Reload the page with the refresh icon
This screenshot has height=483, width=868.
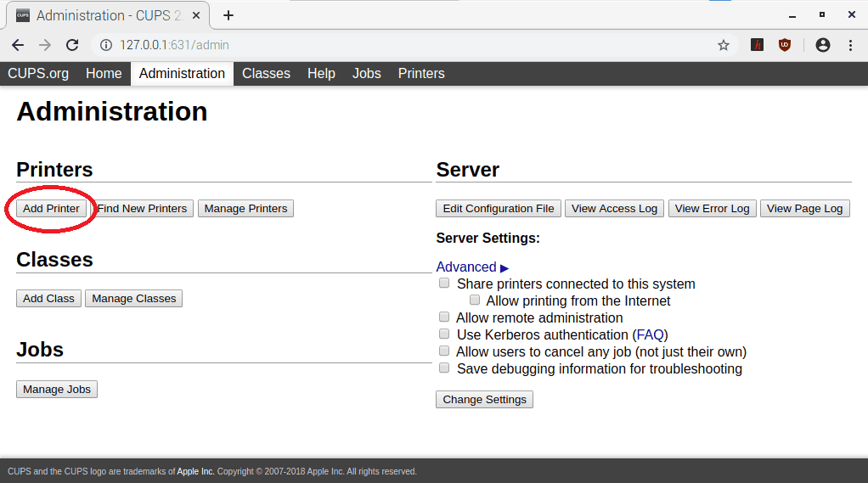[72, 45]
